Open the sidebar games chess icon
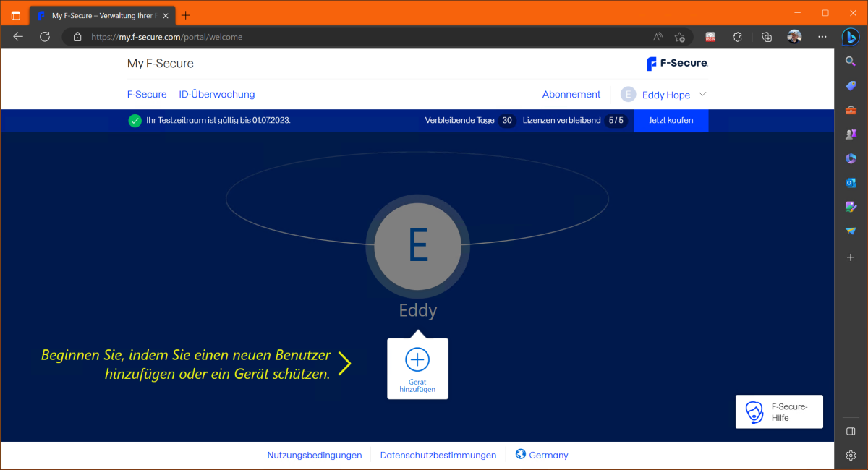 pyautogui.click(x=851, y=134)
